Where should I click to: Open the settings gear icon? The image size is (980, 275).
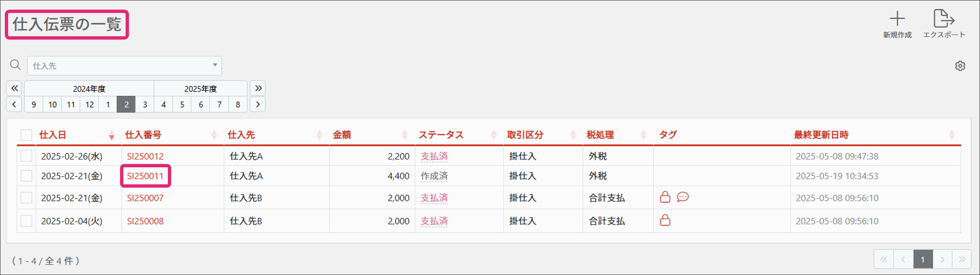point(960,66)
